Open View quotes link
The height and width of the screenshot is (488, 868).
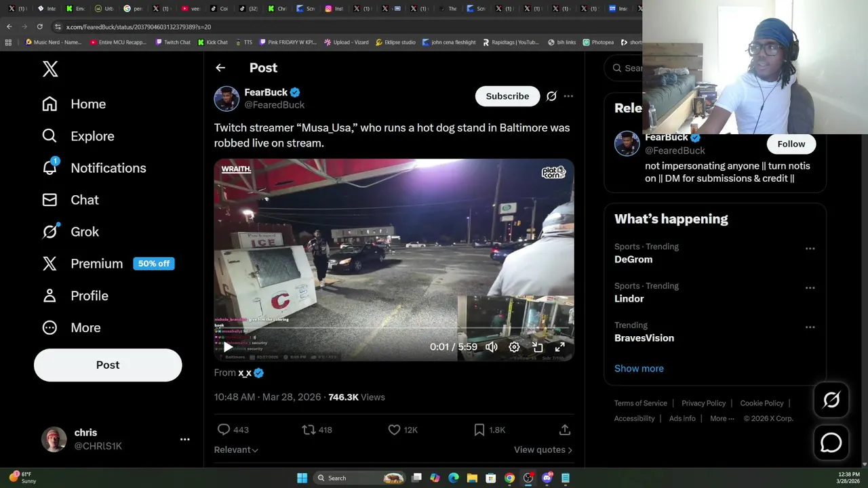tap(542, 449)
